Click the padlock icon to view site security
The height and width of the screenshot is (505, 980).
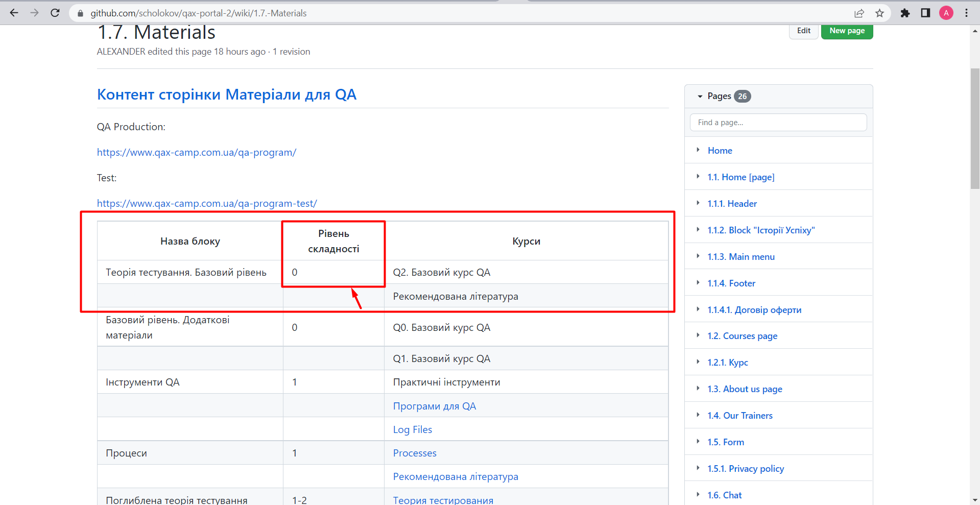(x=80, y=13)
